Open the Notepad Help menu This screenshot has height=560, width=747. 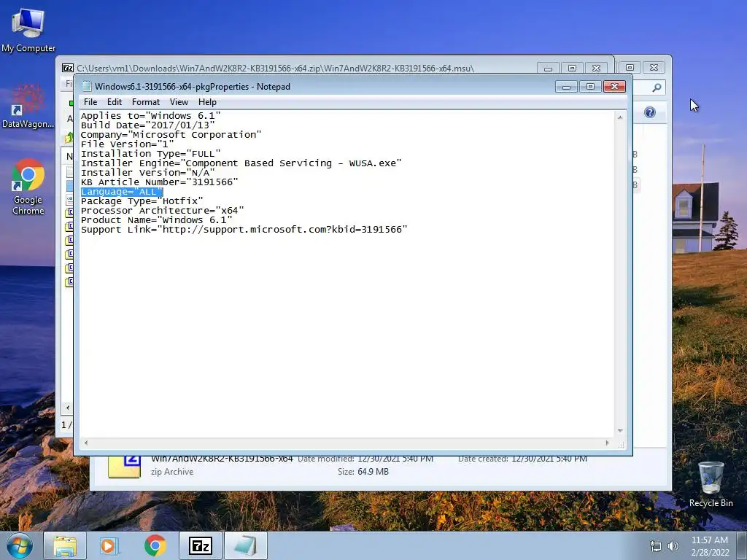click(207, 102)
